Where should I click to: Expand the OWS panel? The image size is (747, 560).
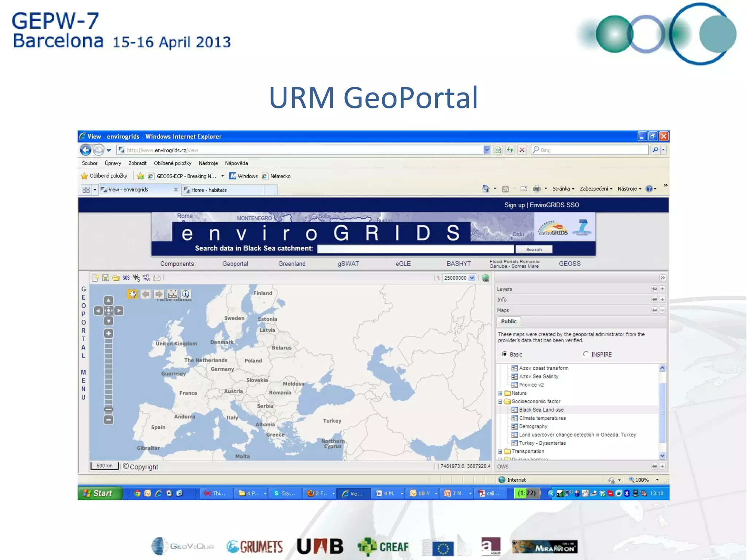click(x=662, y=466)
